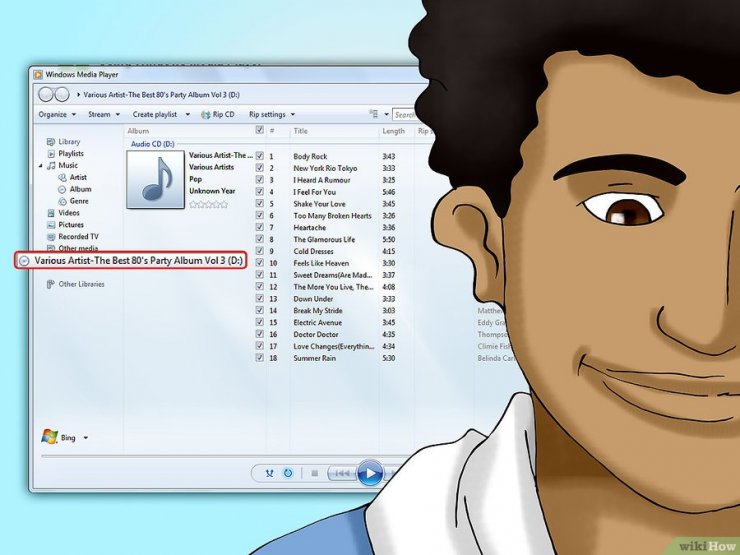Click the Genre icon under Music
Viewport: 740px width, 555px height.
[62, 201]
